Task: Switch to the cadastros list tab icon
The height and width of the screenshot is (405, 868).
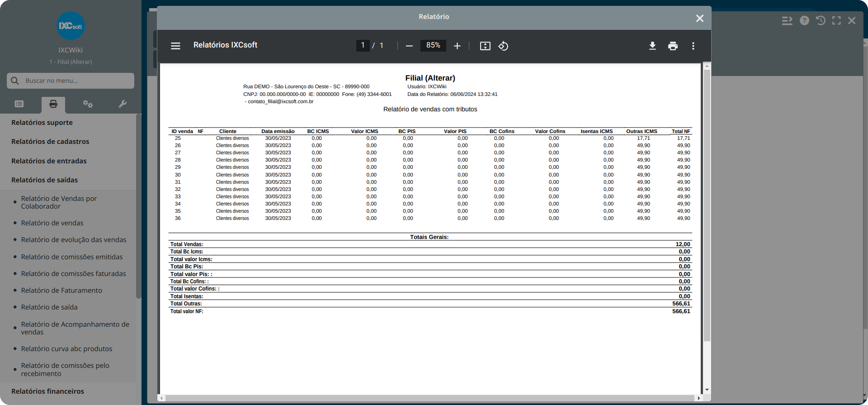Action: (19, 104)
